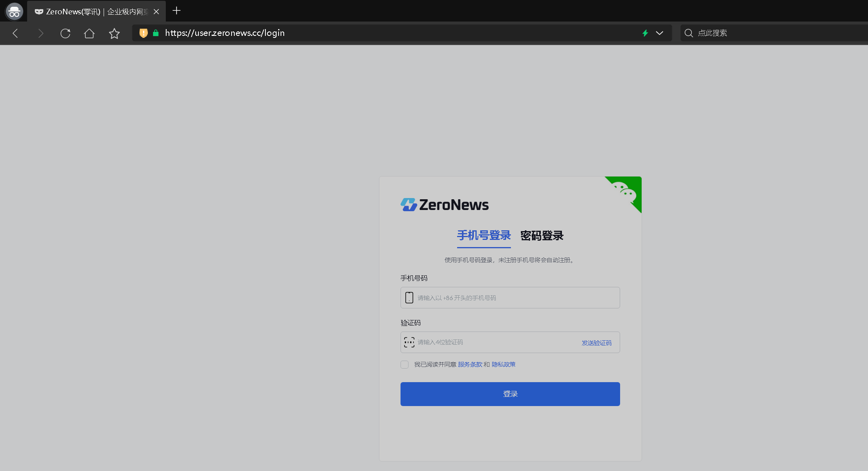The image size is (868, 471).
Task: Click the green lightning speed-mode icon
Action: tap(645, 33)
